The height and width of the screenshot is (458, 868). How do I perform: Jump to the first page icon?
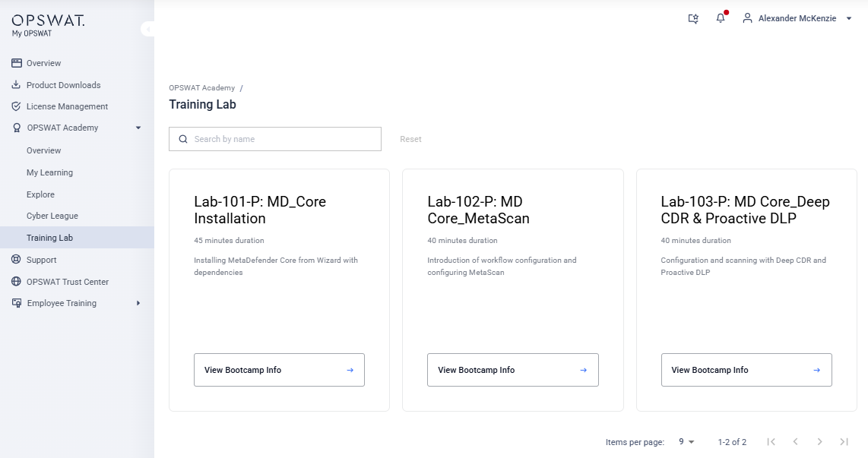pyautogui.click(x=771, y=441)
